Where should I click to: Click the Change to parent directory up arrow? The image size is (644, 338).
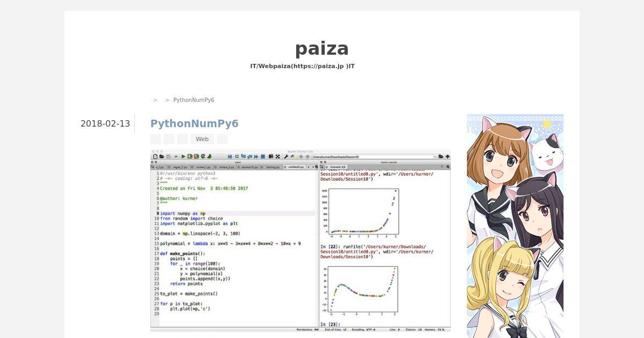pos(448,157)
